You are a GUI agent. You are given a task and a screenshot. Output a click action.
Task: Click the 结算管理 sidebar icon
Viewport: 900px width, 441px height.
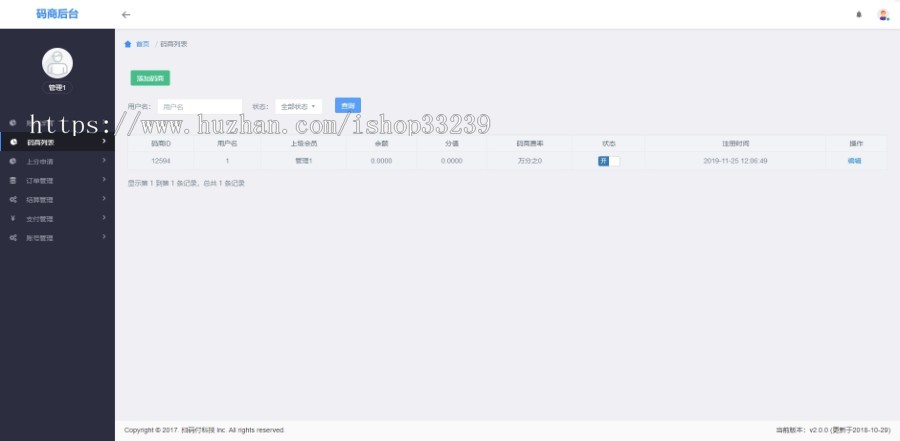coord(13,199)
